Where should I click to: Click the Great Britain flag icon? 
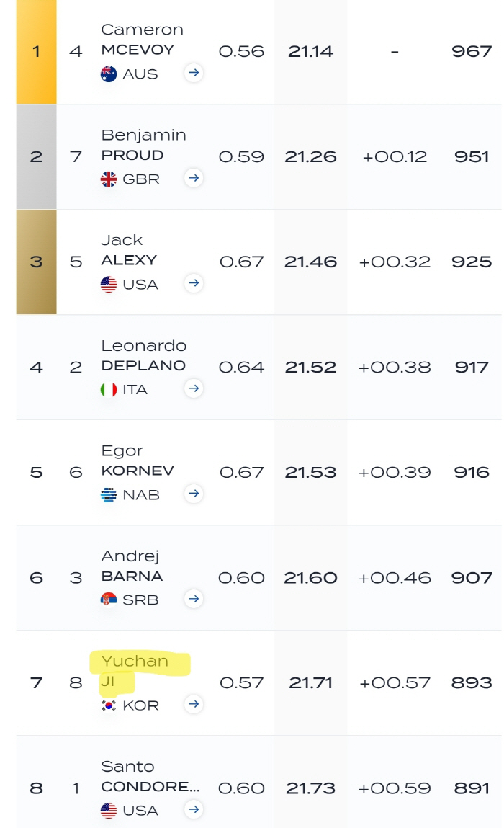[x=109, y=179]
